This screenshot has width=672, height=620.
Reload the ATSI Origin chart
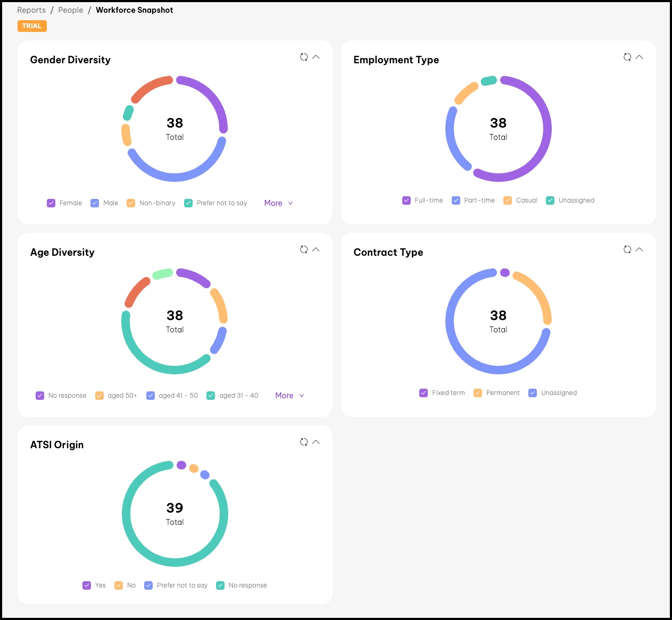[x=304, y=442]
